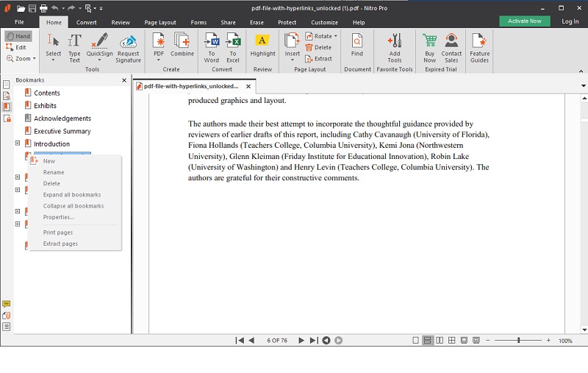588x373 pixels.
Task: Select the Exhibits bookmark
Action: [45, 106]
